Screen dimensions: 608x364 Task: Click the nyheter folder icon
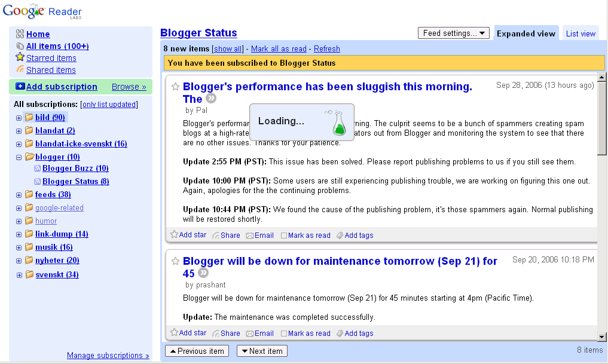click(x=29, y=260)
